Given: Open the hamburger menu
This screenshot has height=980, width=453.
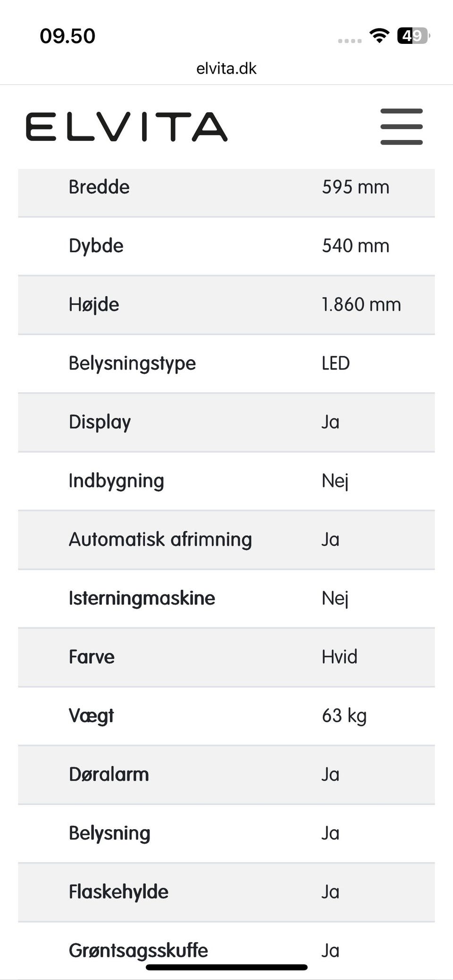Looking at the screenshot, I should point(401,126).
